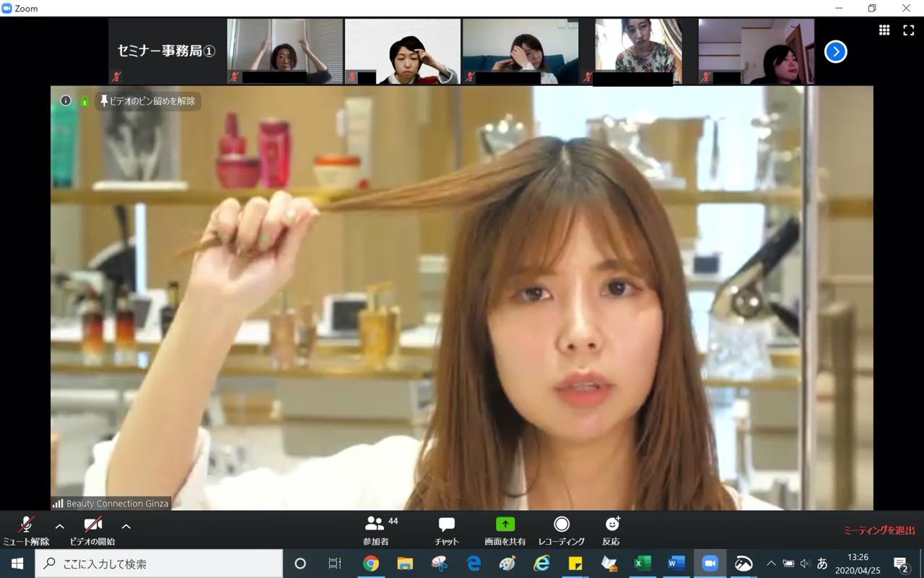Open the Participants panel icon
924x578 pixels.
click(x=375, y=525)
